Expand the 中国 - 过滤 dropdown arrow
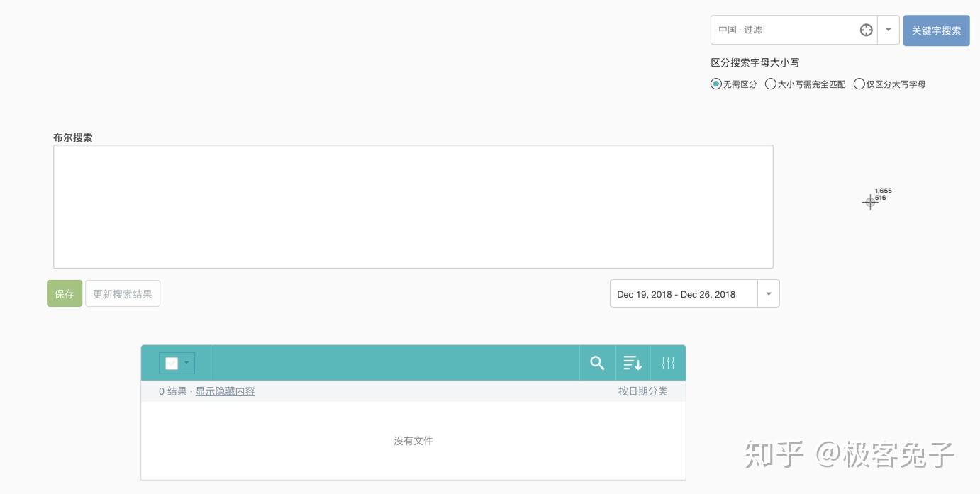The height and width of the screenshot is (494, 980). (x=888, y=30)
